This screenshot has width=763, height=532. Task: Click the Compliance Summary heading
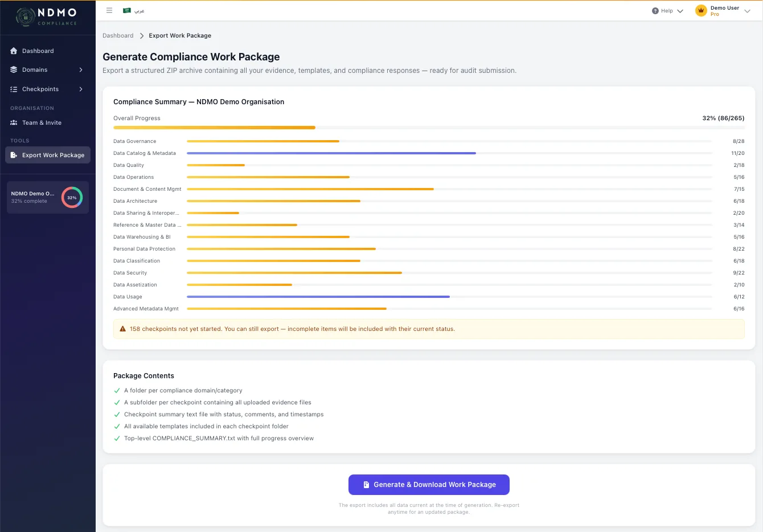(199, 102)
